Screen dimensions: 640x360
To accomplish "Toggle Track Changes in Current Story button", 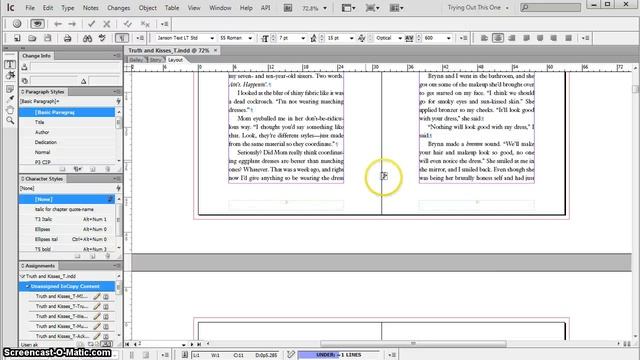I will pos(17,24).
